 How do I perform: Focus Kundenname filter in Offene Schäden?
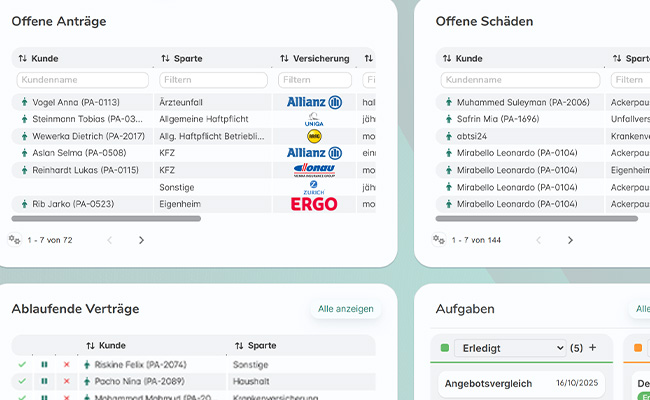click(x=520, y=80)
